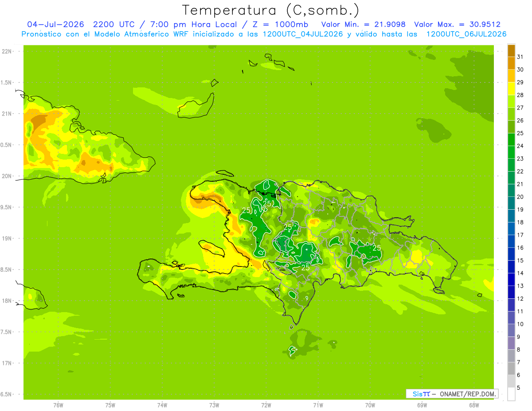Click the 'ONAMET/REP.DOM.' credit label
Viewport: 532px width, 411px height.
[x=467, y=394]
